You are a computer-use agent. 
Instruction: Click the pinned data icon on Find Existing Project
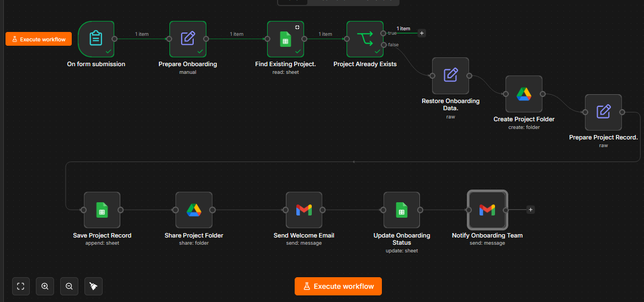[x=297, y=27]
